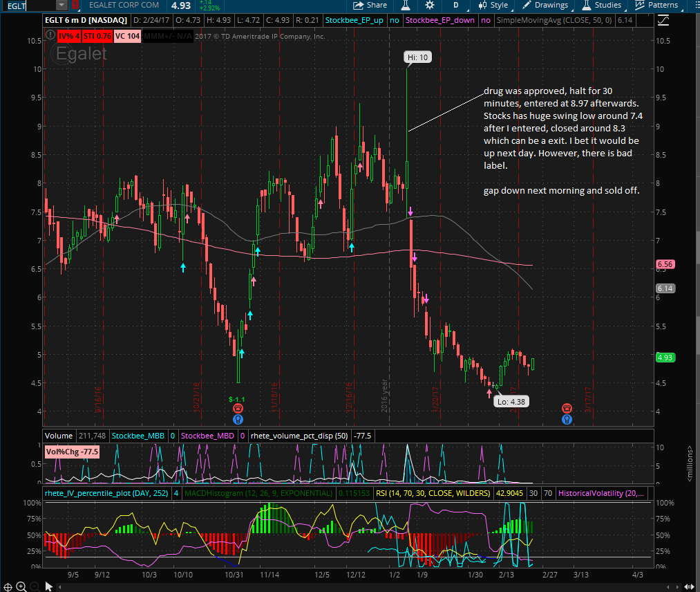Select the pointer cursor tool

pos(48,586)
